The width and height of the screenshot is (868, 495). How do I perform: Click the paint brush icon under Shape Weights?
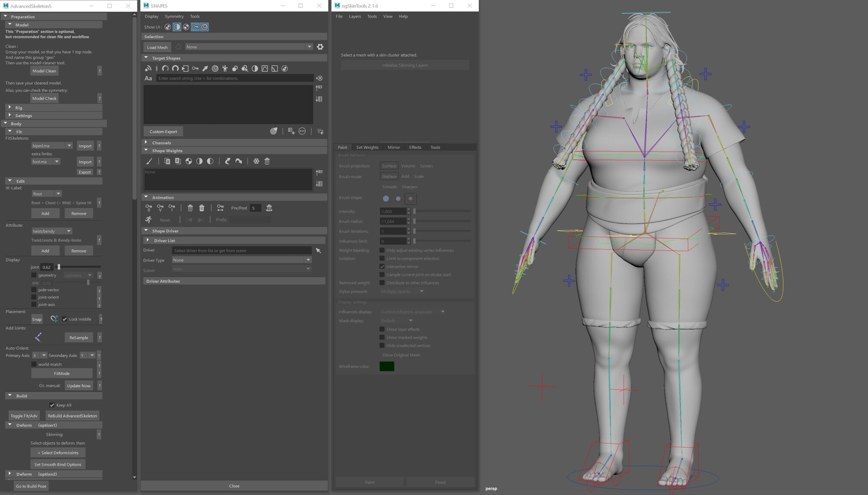point(149,161)
